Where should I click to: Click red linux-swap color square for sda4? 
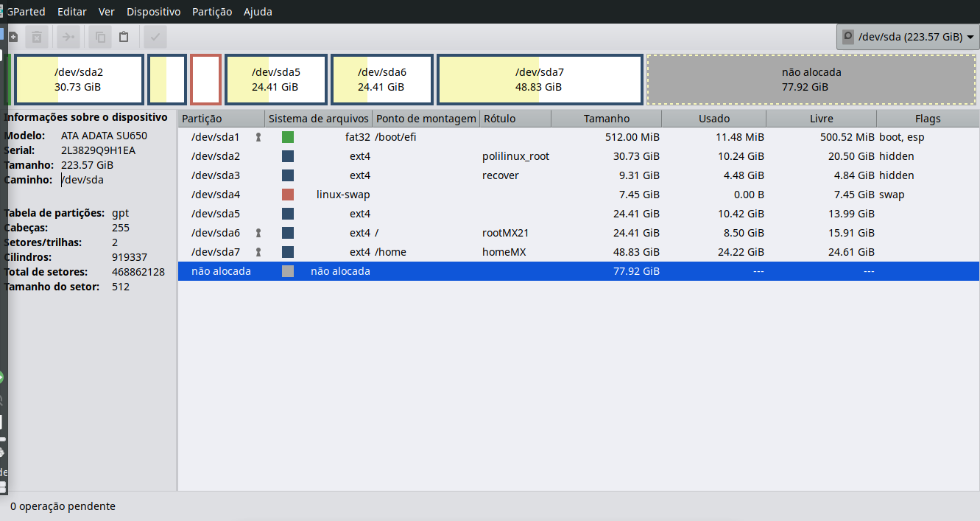288,195
